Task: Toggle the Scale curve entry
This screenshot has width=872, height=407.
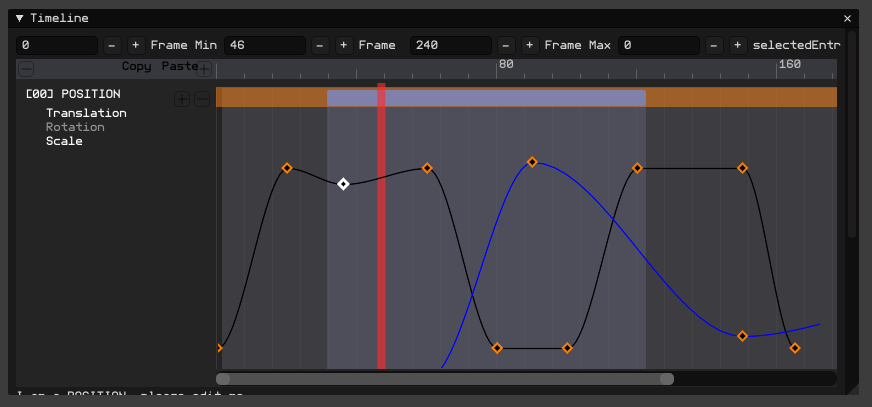Action: pos(64,141)
